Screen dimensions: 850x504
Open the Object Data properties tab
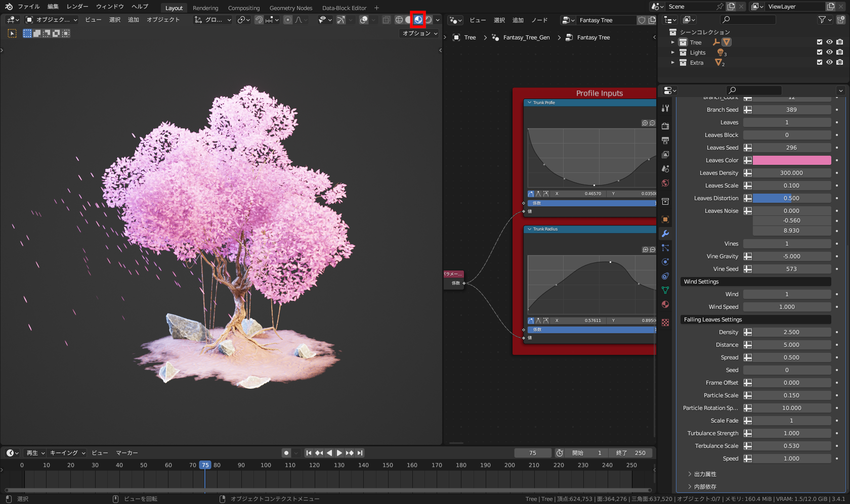click(x=665, y=290)
